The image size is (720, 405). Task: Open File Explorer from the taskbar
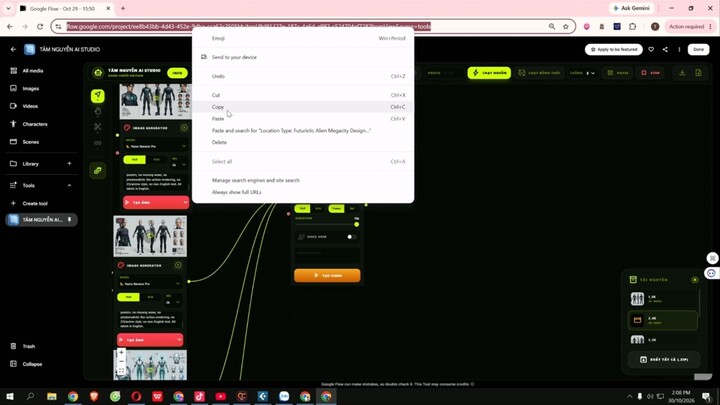tap(51, 396)
